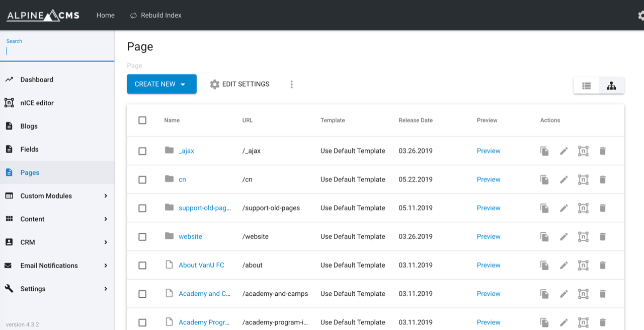This screenshot has width=644, height=330.
Task: Delete About VanU FC with trash icon
Action: coord(603,265)
